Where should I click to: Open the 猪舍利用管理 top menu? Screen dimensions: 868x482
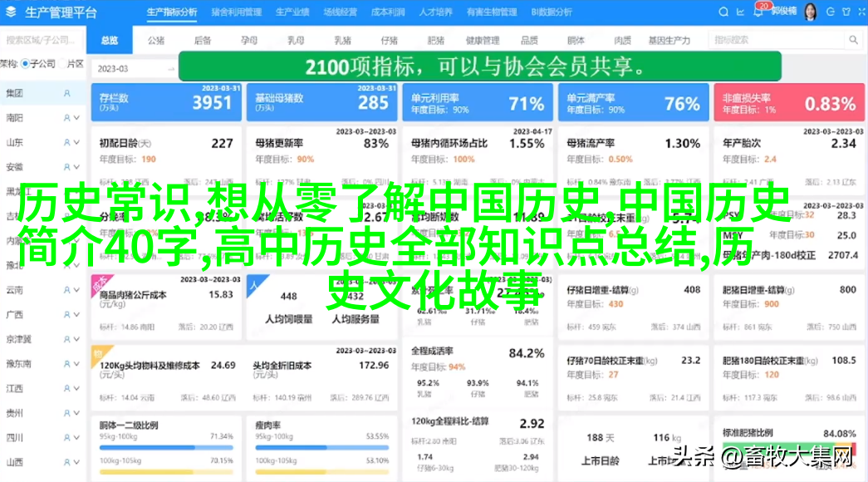point(236,12)
